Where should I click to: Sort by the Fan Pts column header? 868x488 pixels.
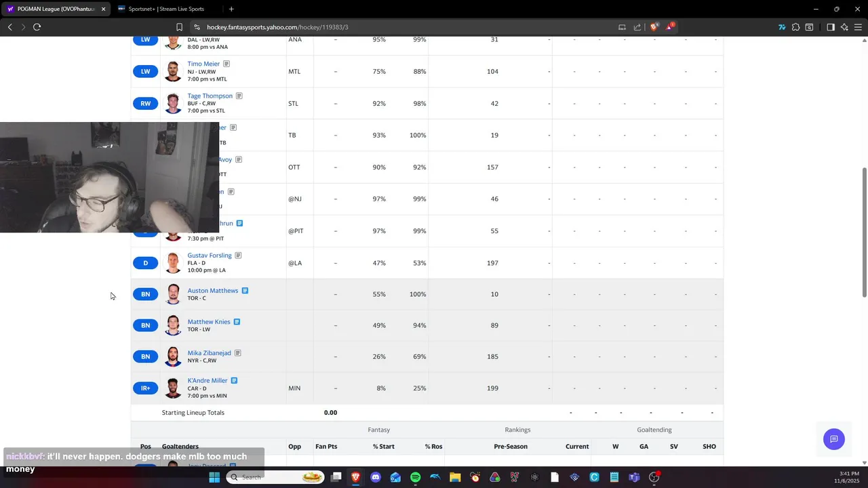pos(326,447)
